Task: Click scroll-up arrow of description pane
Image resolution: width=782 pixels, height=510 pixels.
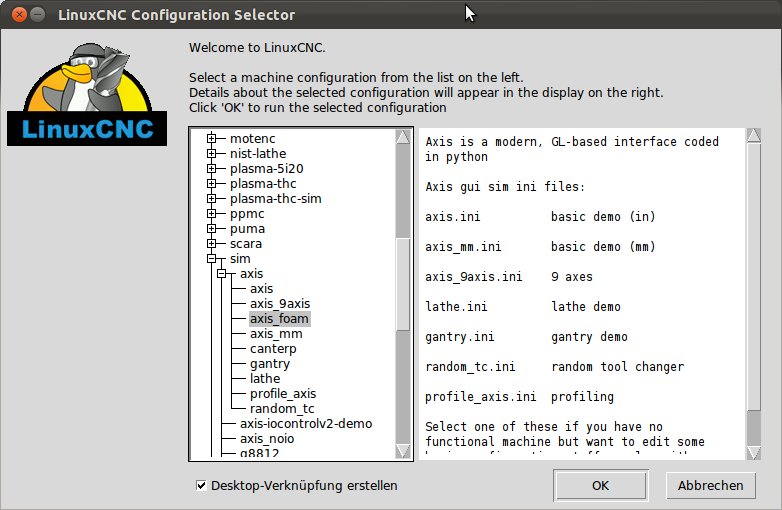Action: [x=754, y=136]
